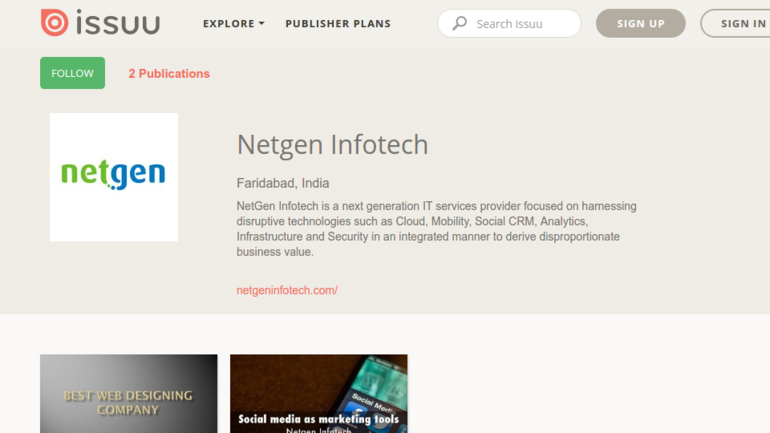Open the Best Web Designing Company publication
This screenshot has height=433, width=770.
[128, 396]
